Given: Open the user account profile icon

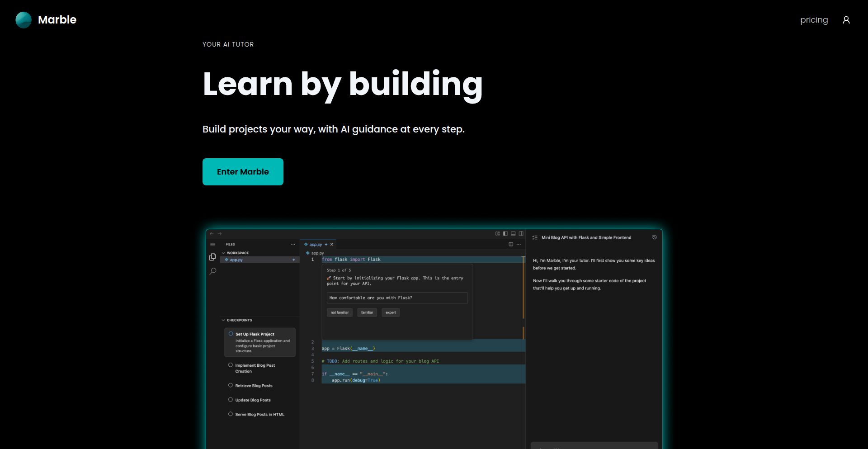Looking at the screenshot, I should 846,20.
